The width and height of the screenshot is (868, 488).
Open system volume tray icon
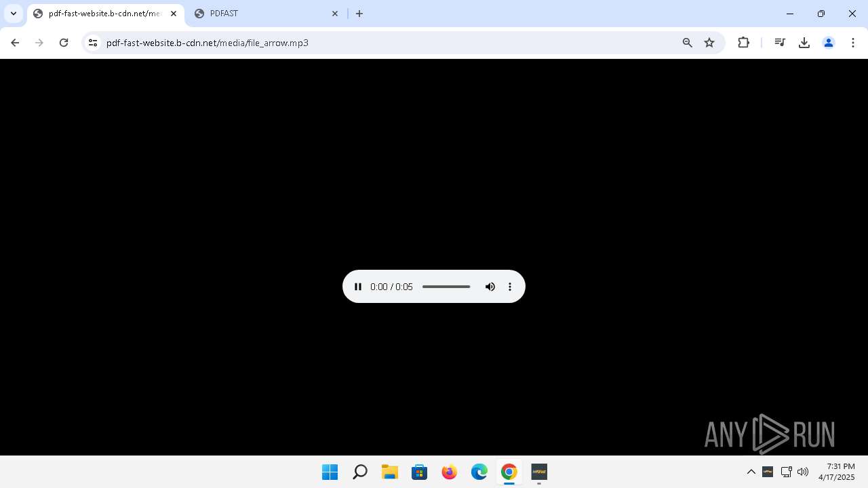pyautogui.click(x=804, y=472)
